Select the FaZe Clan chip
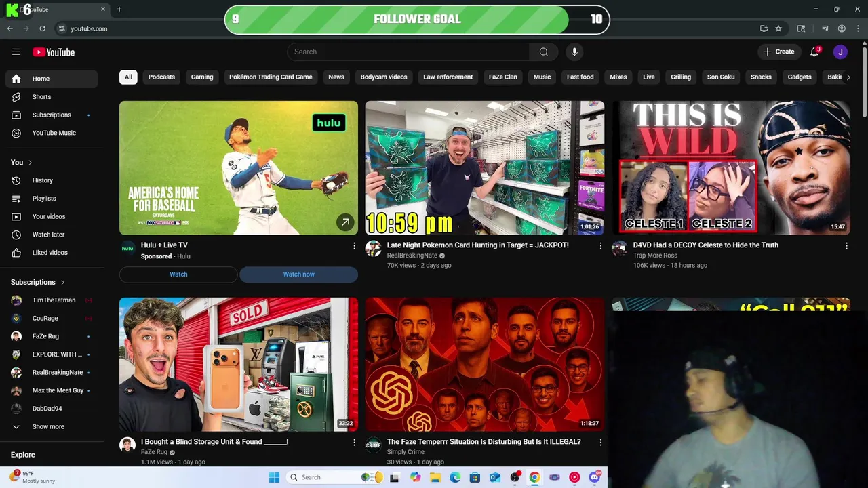The height and width of the screenshot is (488, 868). pyautogui.click(x=503, y=77)
